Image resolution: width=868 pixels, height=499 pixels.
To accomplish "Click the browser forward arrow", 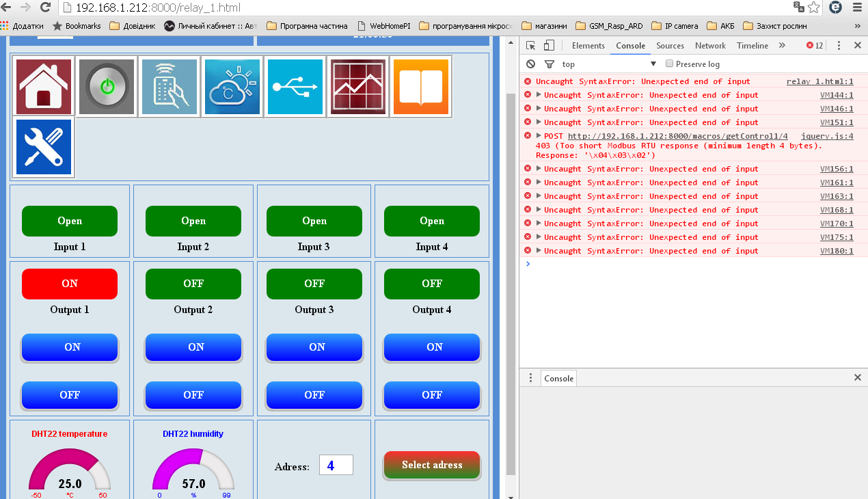I will 26,8.
